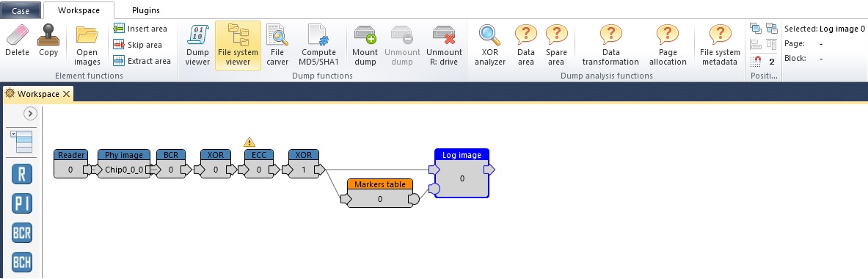Image resolution: width=868 pixels, height=279 pixels.
Task: Click the ECC warning triangle icon
Action: click(x=249, y=142)
